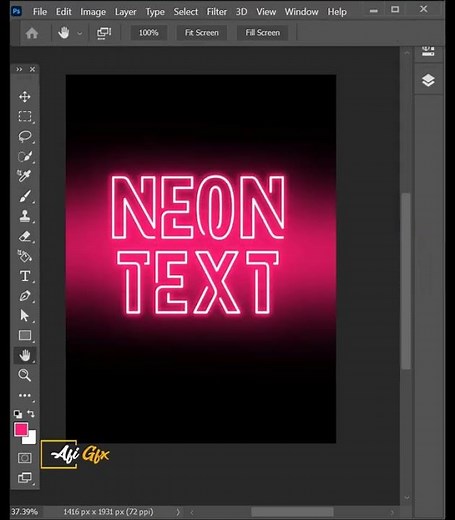Close the tools panel
The image size is (455, 520).
(x=32, y=69)
